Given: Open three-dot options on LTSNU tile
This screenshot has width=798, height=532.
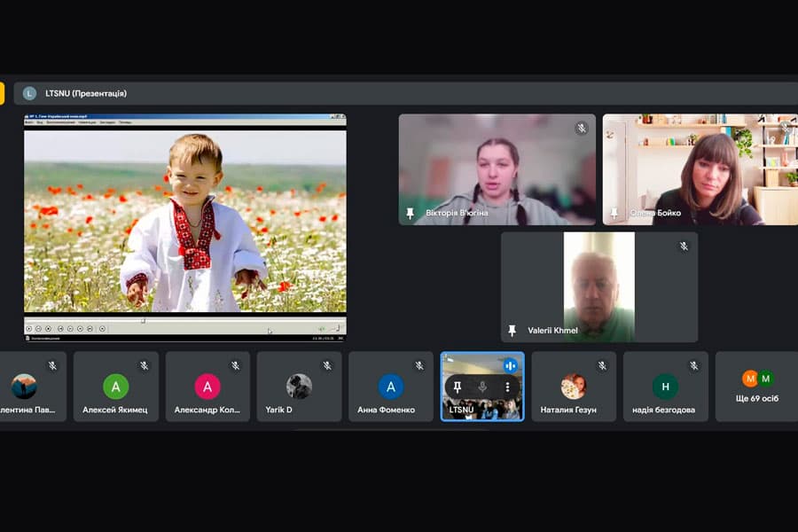Looking at the screenshot, I should tap(507, 387).
